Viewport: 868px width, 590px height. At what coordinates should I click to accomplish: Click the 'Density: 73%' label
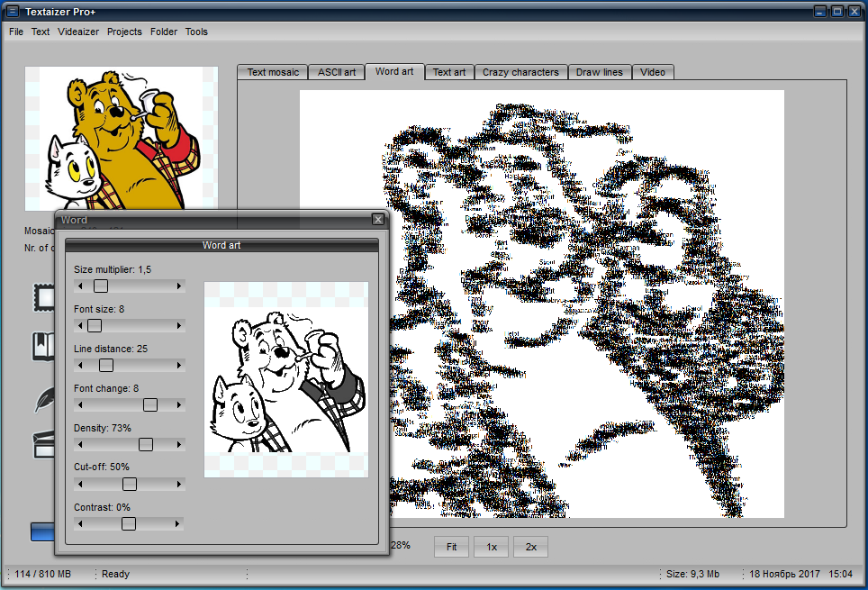coord(103,428)
